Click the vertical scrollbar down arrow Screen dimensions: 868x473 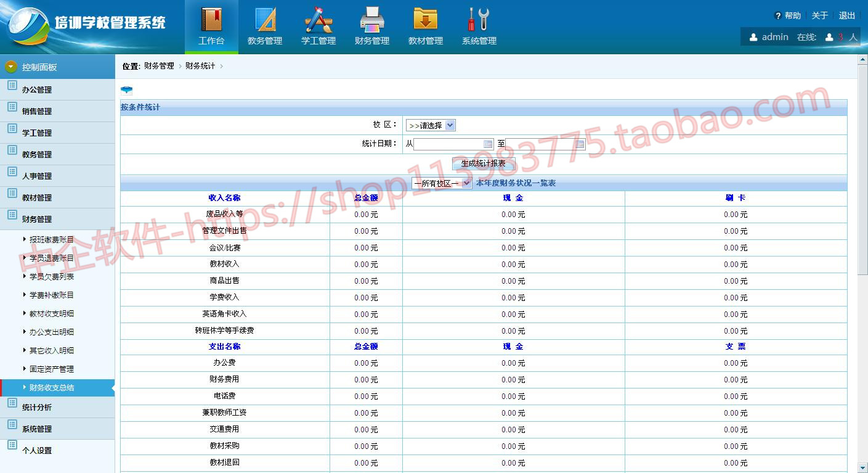coord(862,468)
